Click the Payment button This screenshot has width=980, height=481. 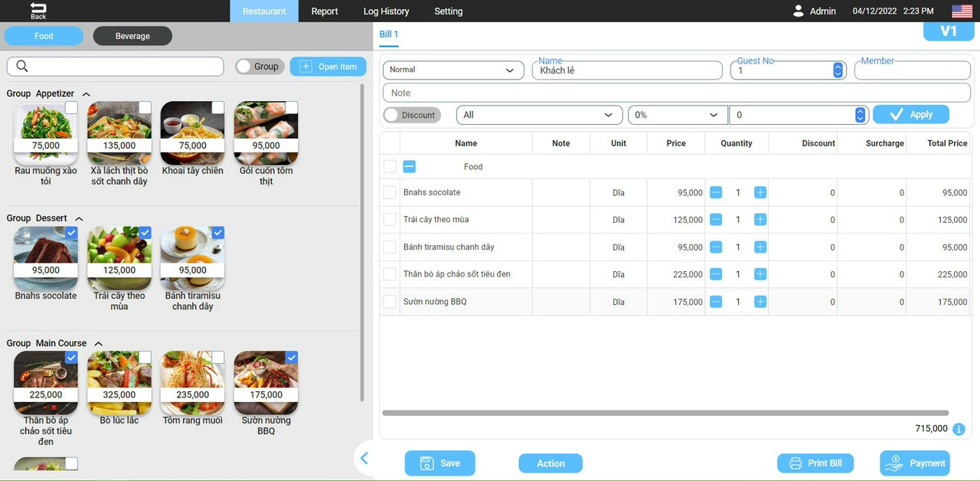point(915,463)
